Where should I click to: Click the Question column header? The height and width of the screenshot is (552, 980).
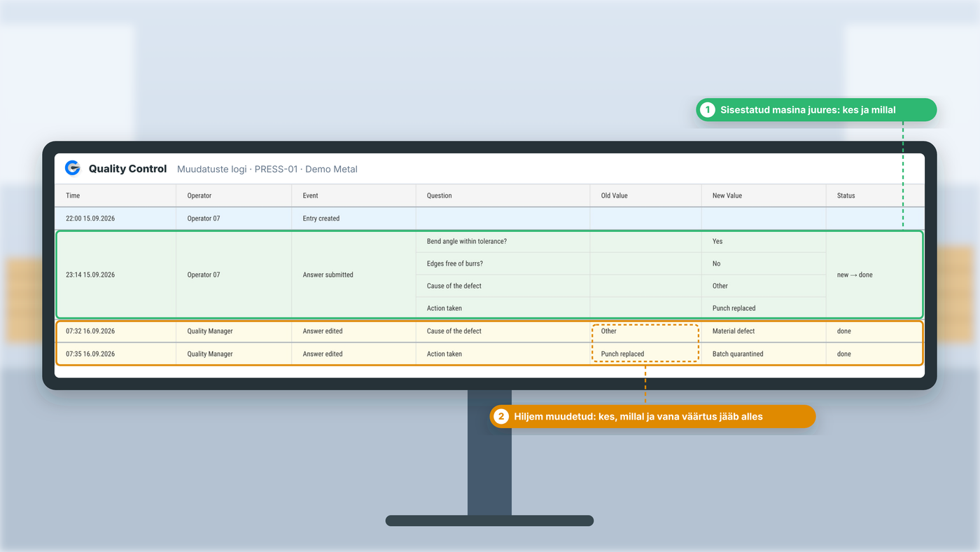pyautogui.click(x=440, y=195)
